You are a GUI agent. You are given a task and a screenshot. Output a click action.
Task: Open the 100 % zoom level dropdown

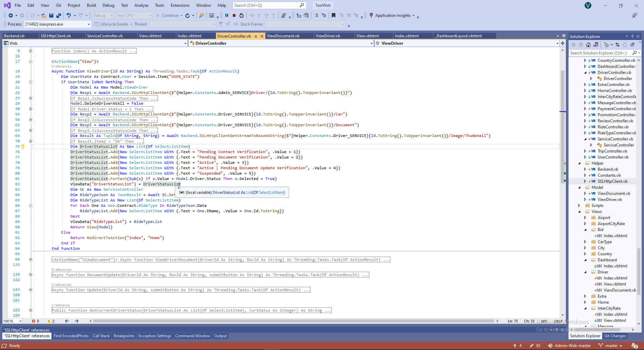(x=13, y=321)
